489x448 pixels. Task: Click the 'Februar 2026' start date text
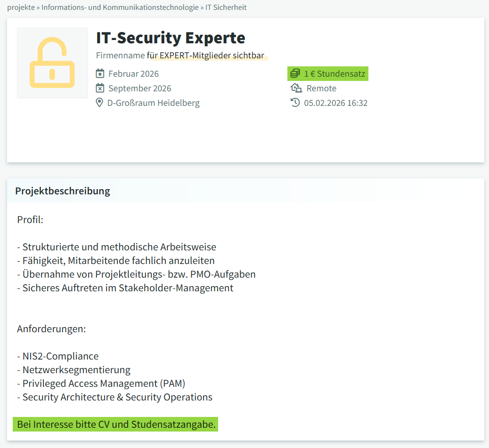point(133,74)
